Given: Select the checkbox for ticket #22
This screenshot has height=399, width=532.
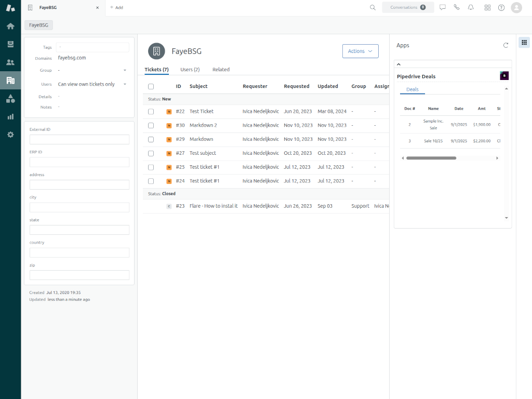Looking at the screenshot, I should coord(151,111).
